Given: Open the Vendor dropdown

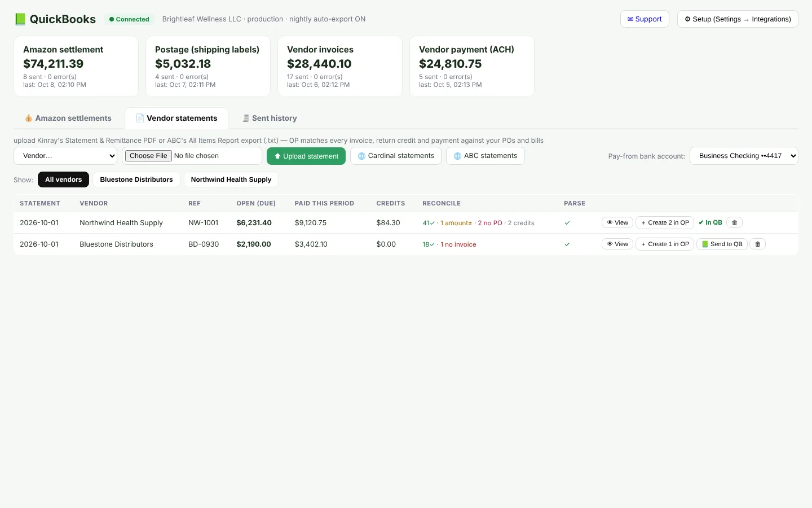Looking at the screenshot, I should pos(65,156).
